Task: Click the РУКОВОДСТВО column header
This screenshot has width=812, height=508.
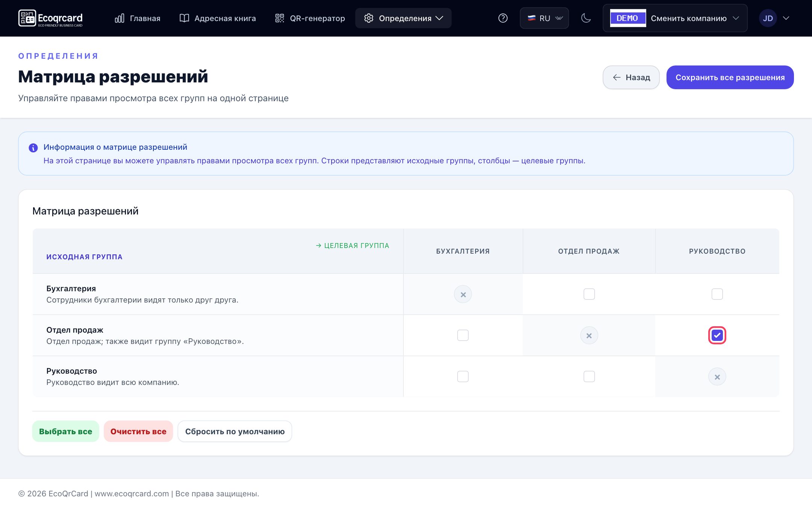Action: [717, 251]
